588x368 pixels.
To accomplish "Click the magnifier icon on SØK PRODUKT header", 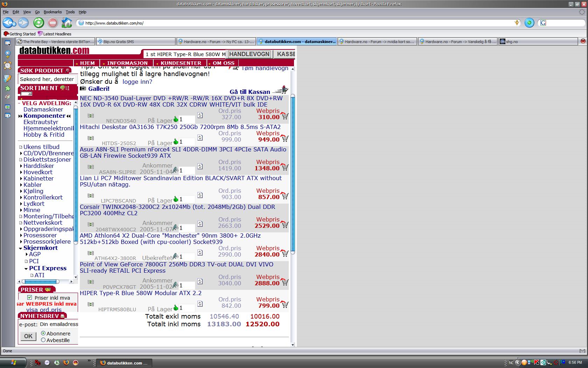I will click(x=68, y=70).
